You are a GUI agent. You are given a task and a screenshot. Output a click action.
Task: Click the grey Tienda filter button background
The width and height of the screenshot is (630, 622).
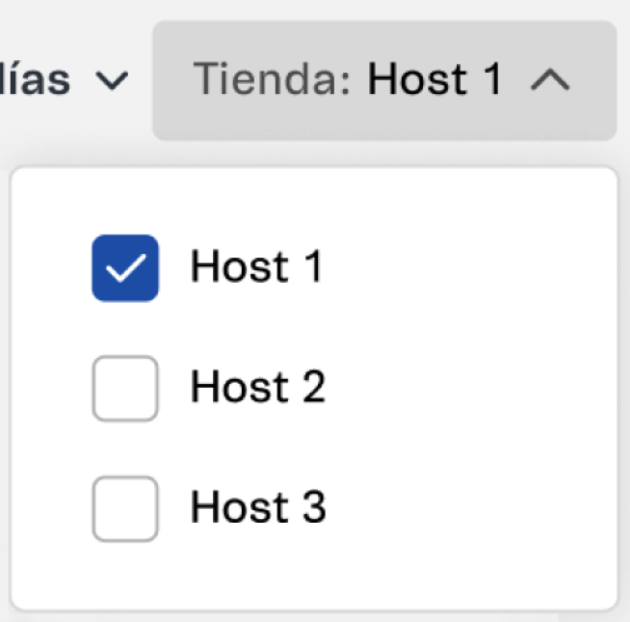384,120
